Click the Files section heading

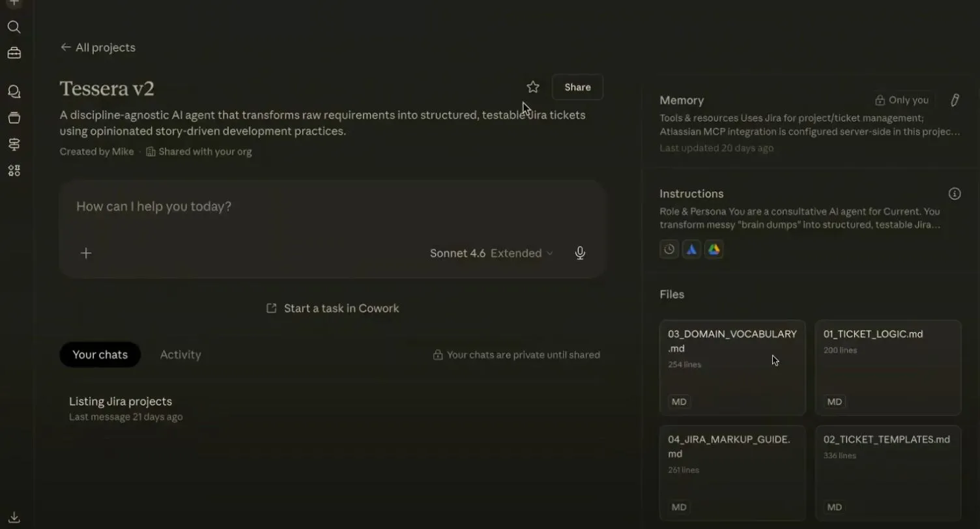[672, 294]
